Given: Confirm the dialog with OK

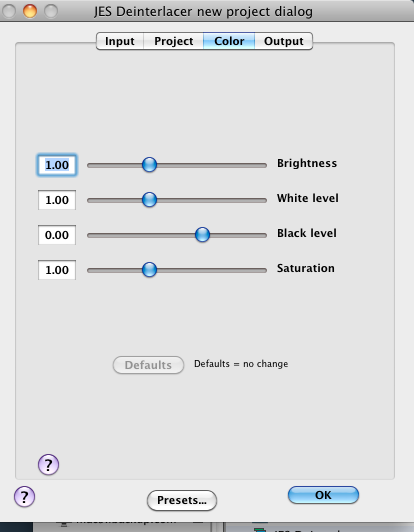Looking at the screenshot, I should tap(323, 495).
